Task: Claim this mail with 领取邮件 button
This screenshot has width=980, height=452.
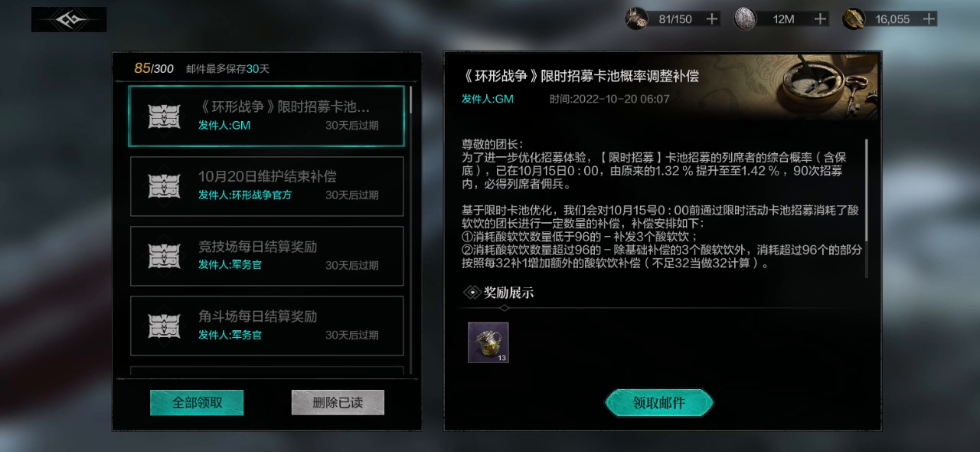Action: click(659, 403)
